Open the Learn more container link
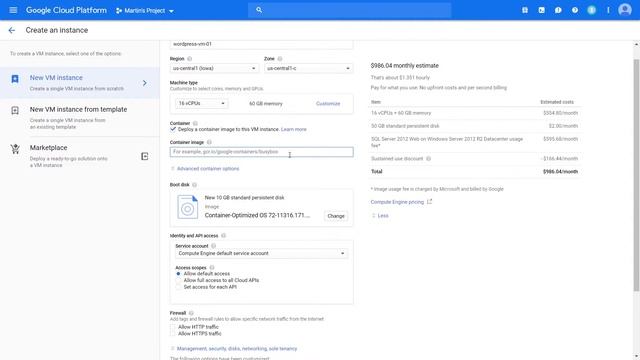The image size is (640, 360). click(293, 129)
